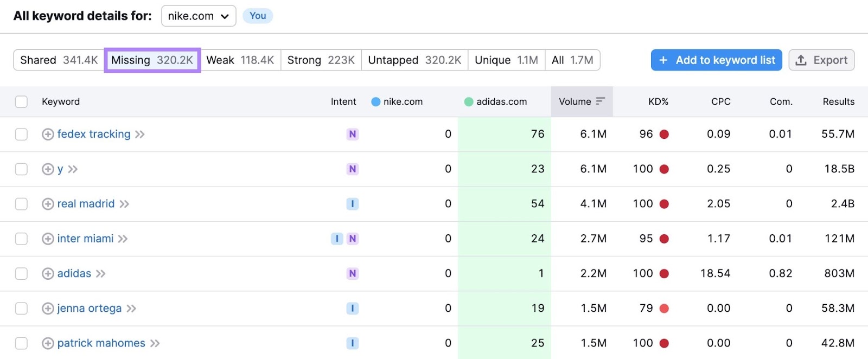Click Navigational intent badge for fedex tracking
The height and width of the screenshot is (359, 868).
coord(353,134)
